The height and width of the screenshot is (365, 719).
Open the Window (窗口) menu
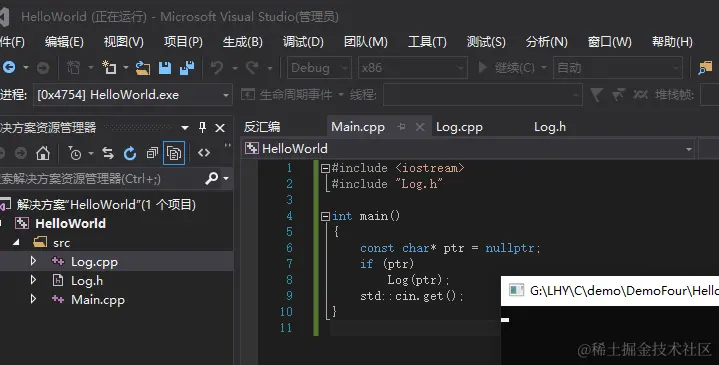click(609, 42)
